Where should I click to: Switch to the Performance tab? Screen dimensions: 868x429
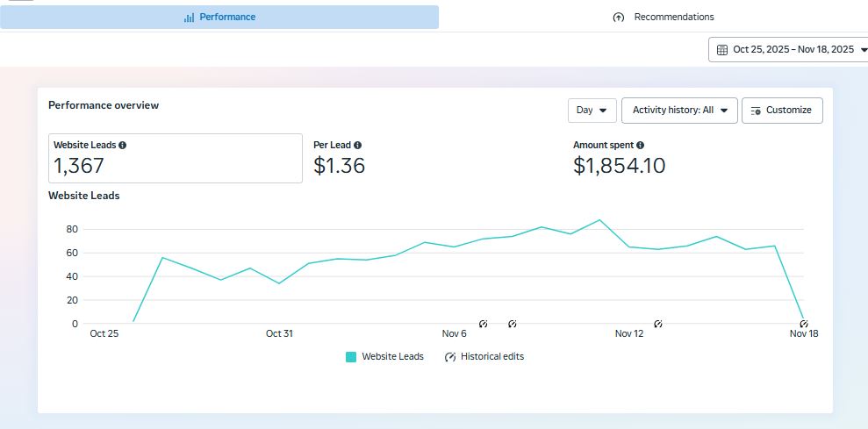tap(219, 18)
